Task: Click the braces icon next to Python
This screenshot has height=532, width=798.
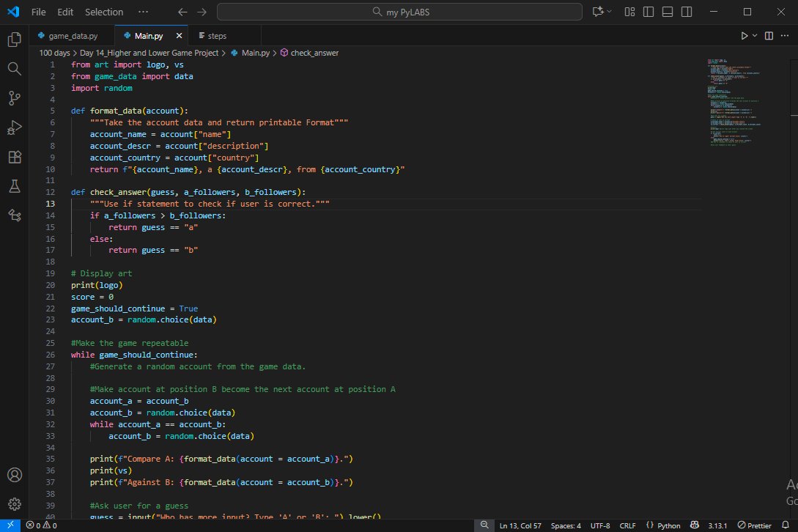Action: (649, 525)
